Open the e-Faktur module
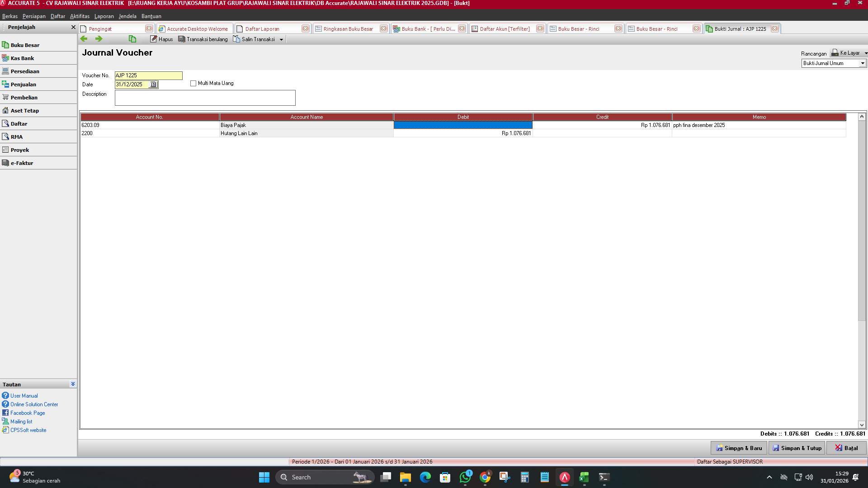Screen dimensions: 868x488 point(22,163)
